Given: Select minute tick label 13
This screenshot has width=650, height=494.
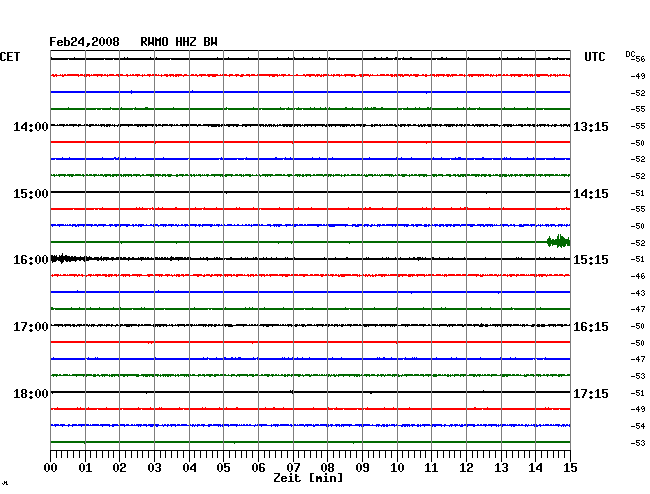Looking at the screenshot, I should tap(501, 467).
